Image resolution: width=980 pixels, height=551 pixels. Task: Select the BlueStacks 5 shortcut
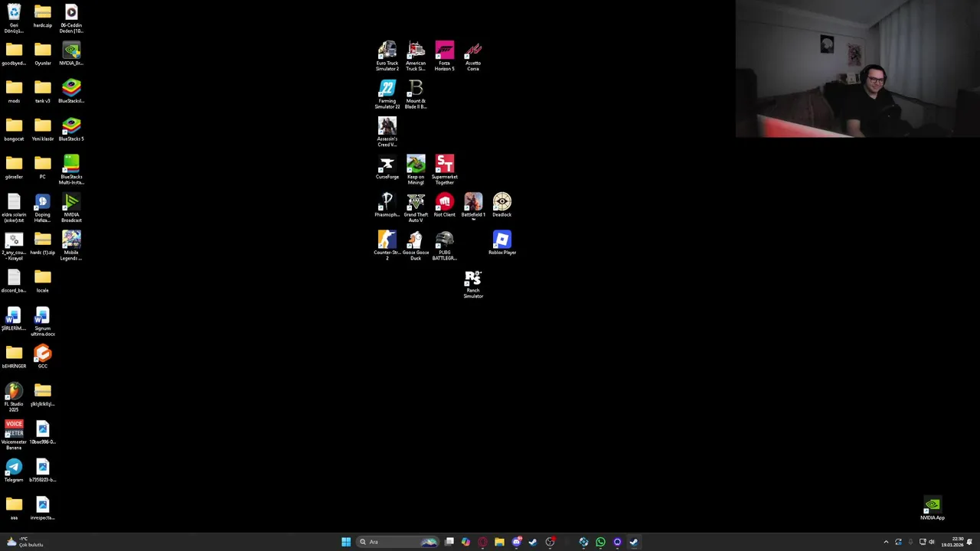[71, 129]
